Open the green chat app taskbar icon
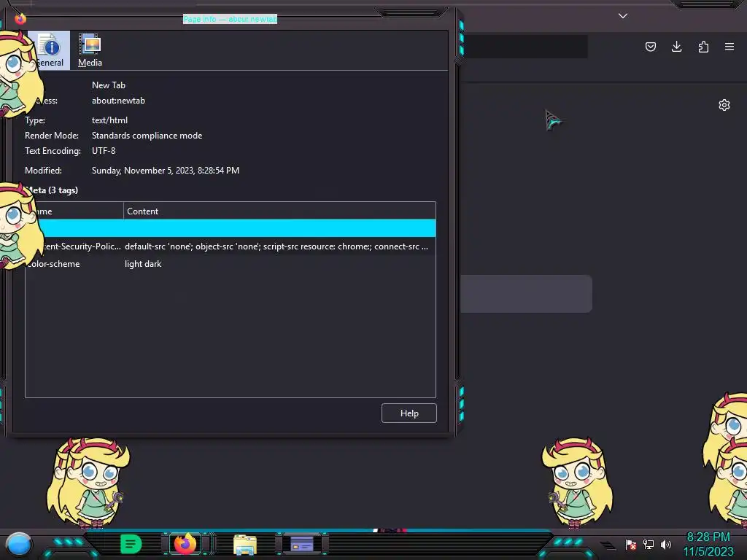 [131, 544]
